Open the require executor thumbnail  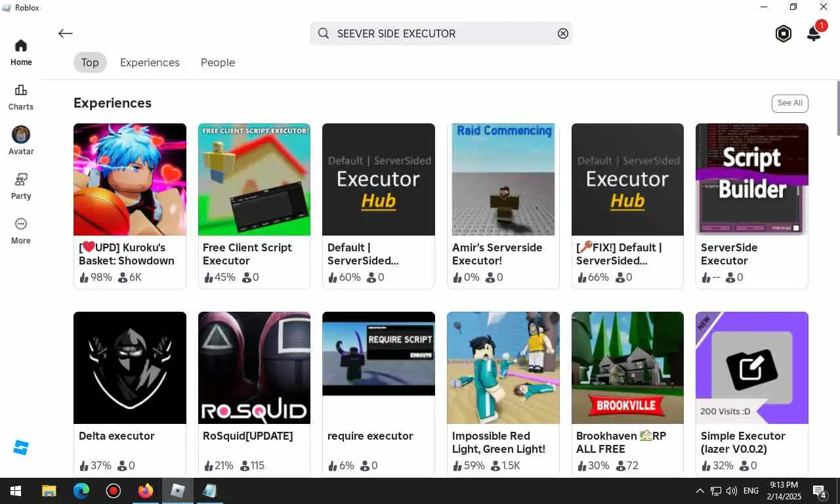click(379, 367)
